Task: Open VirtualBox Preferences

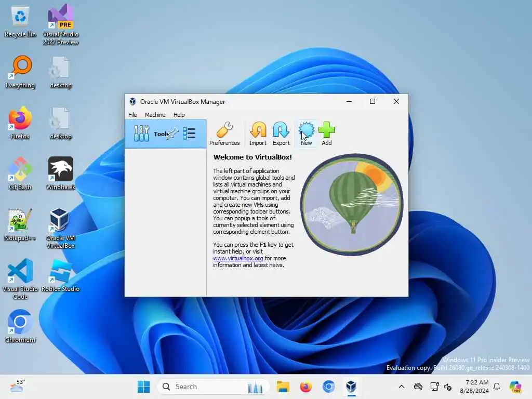Action: point(224,134)
